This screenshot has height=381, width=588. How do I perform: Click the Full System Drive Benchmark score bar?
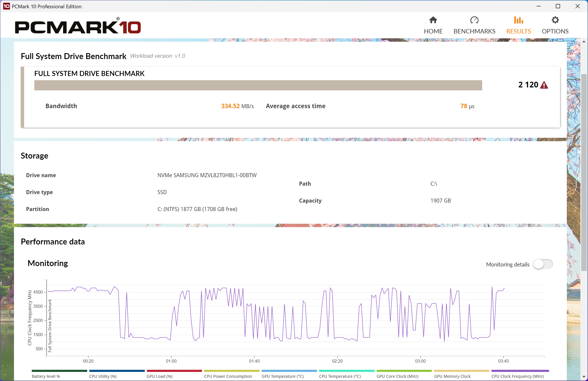(x=258, y=85)
